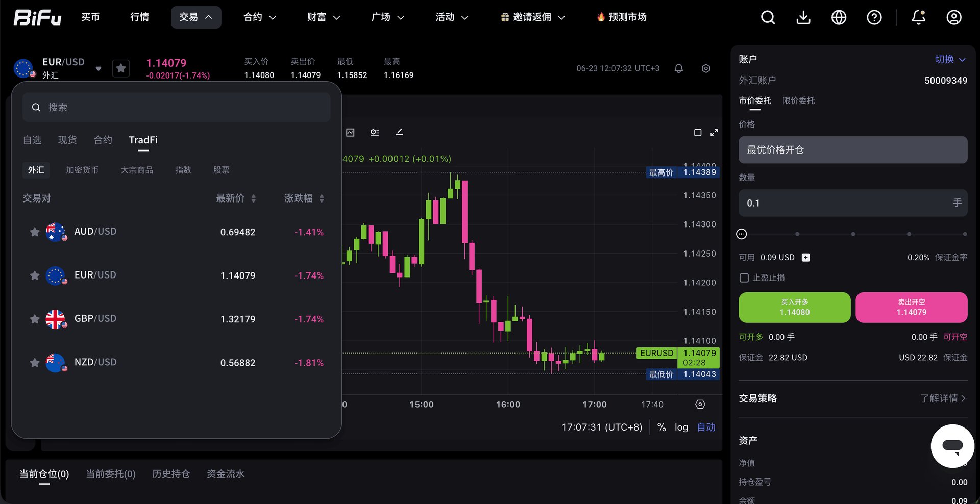Open the chart axis settings gear
Screen dimensions: 980x504
pyautogui.click(x=700, y=404)
